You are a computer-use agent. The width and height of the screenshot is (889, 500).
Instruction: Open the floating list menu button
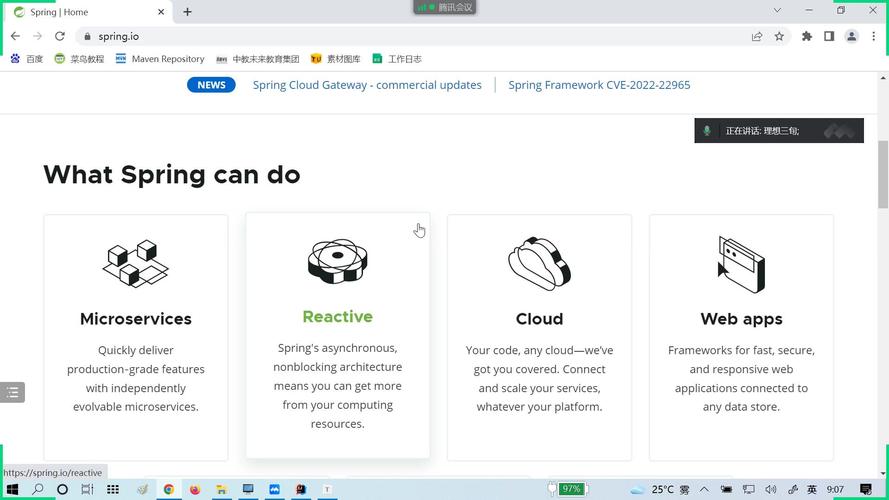click(x=12, y=392)
